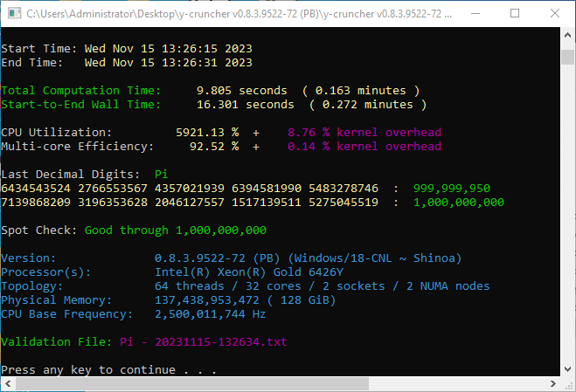This screenshot has height=392, width=576.
Task: Click the '2,500,011,744 Hz' frequency value
Action: [x=210, y=314]
